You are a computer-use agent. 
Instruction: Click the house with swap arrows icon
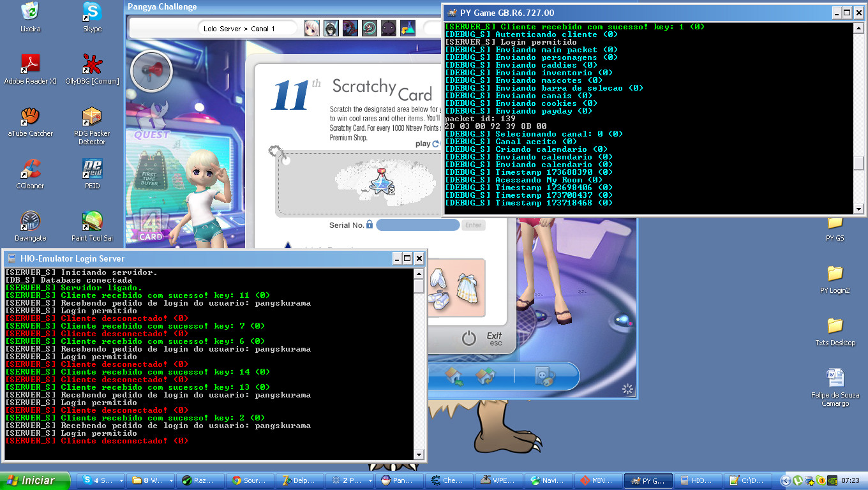(486, 376)
